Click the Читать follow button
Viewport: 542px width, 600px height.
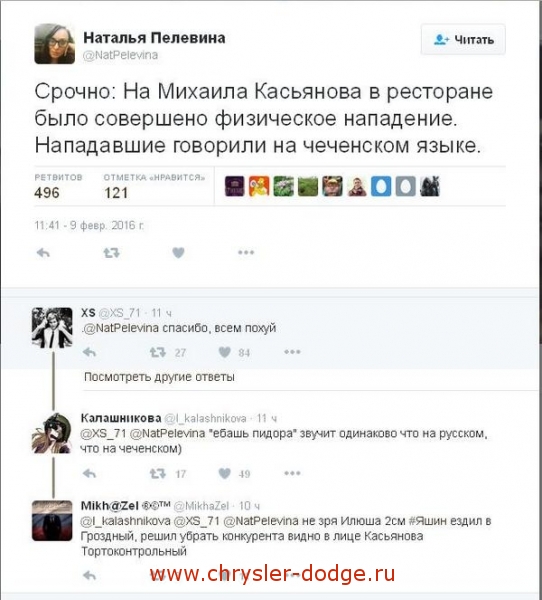click(x=463, y=39)
